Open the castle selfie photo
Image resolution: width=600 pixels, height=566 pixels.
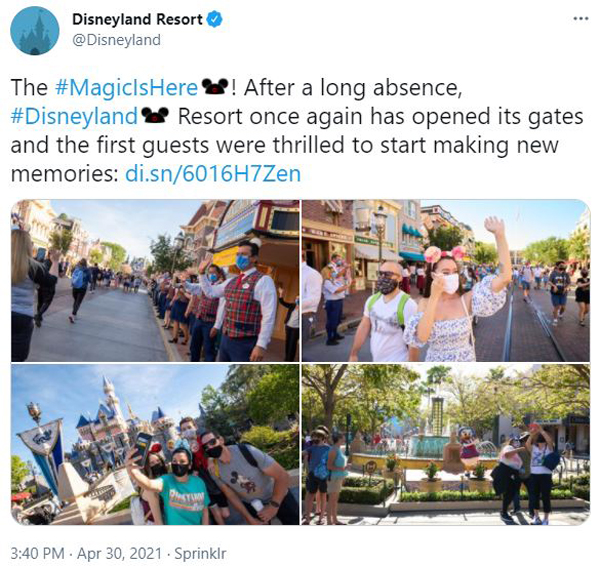pos(155,444)
